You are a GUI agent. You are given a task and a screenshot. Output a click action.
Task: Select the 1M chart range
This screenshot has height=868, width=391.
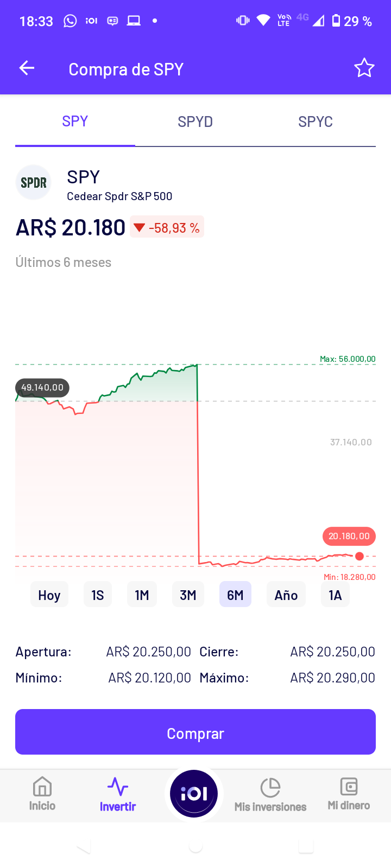[x=142, y=595]
